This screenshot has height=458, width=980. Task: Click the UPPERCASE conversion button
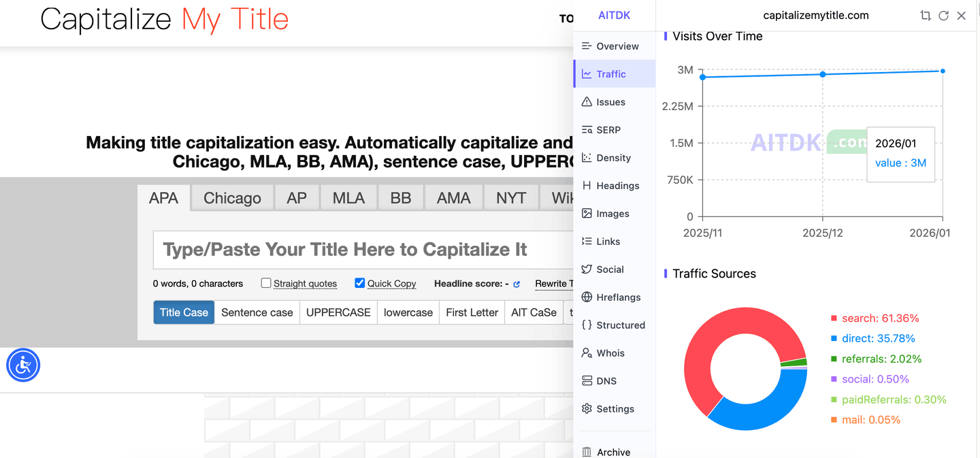click(338, 312)
